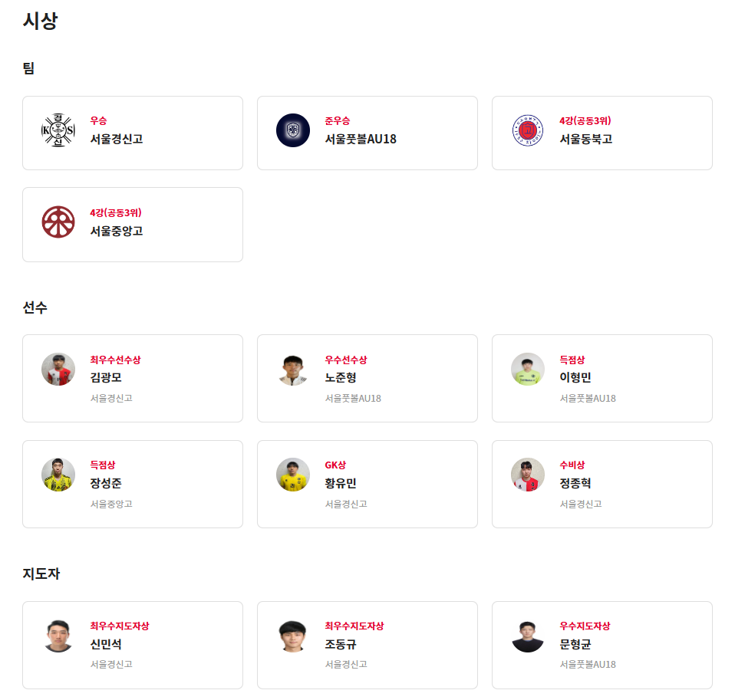Image resolution: width=735 pixels, height=700 pixels.
Task: Click the 서울경신고 winner team name
Action: pos(117,140)
